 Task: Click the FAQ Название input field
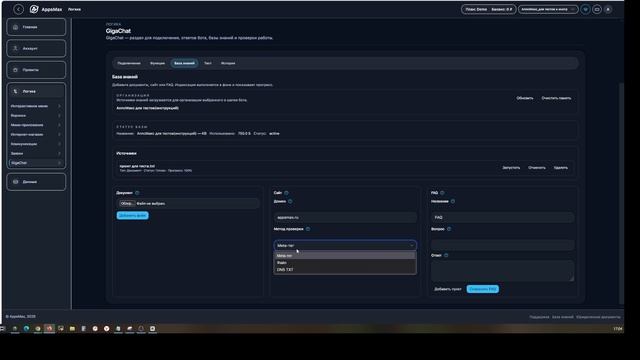click(x=502, y=218)
